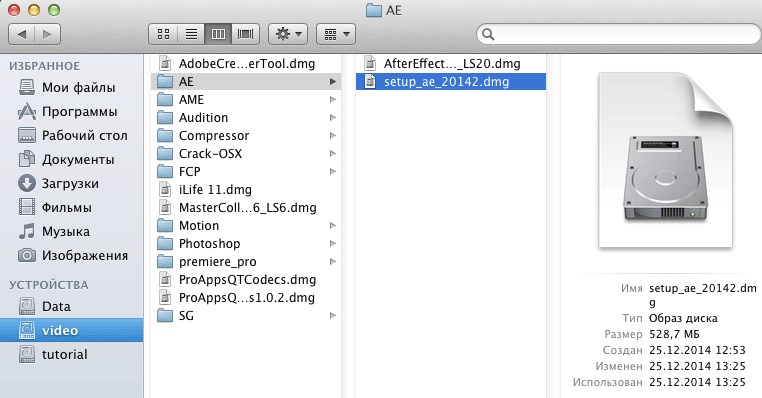Expand Compressor folder arrow
Screen dimensions: 762x398
tap(333, 136)
